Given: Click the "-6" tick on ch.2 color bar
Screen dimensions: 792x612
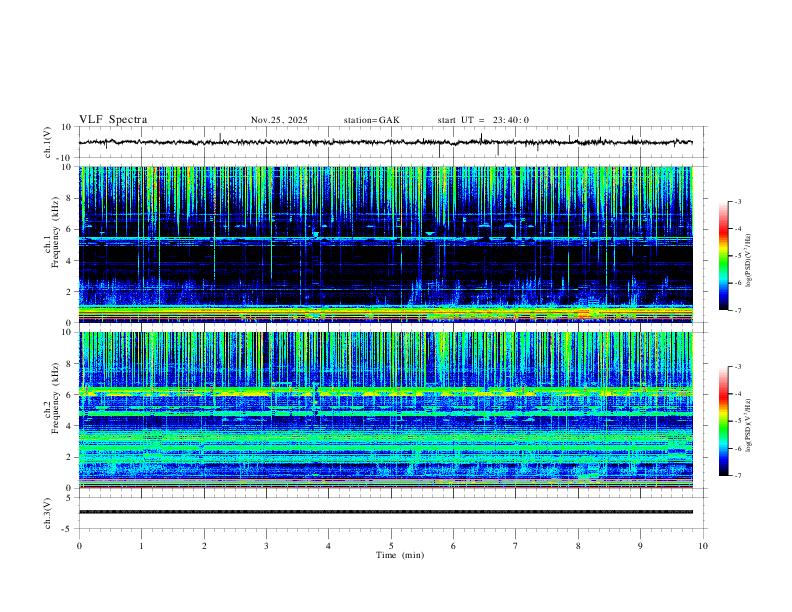Looking at the screenshot, I should coord(737,448).
